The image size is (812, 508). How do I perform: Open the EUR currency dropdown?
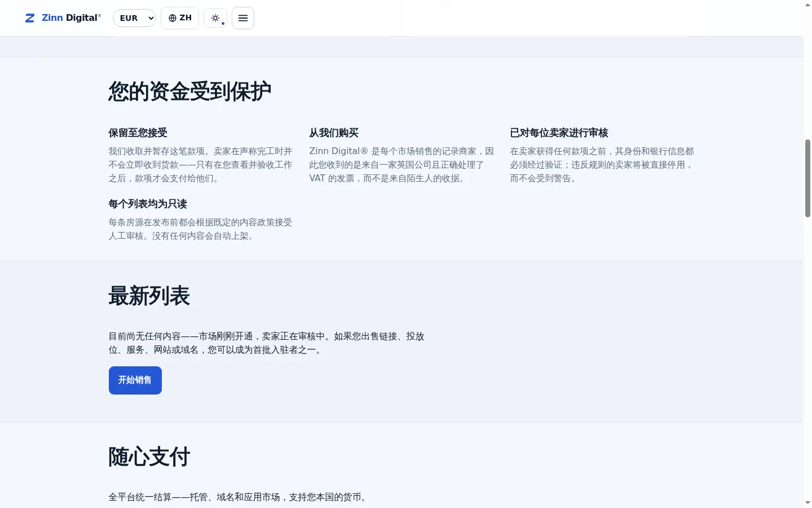pyautogui.click(x=134, y=18)
